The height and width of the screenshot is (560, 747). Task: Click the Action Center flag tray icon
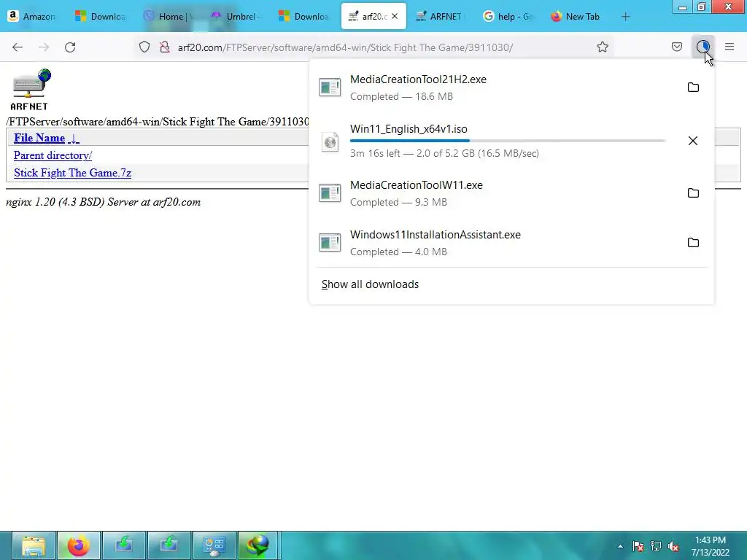[638, 546]
